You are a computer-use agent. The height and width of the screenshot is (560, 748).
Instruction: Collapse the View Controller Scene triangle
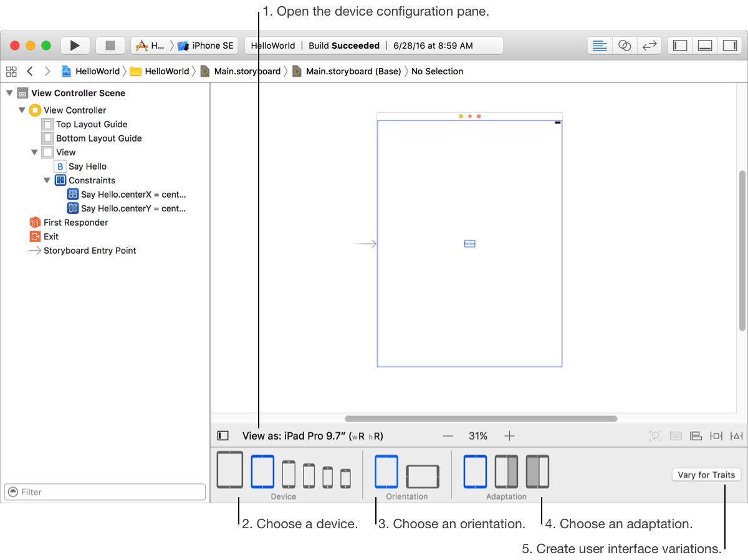(x=9, y=93)
